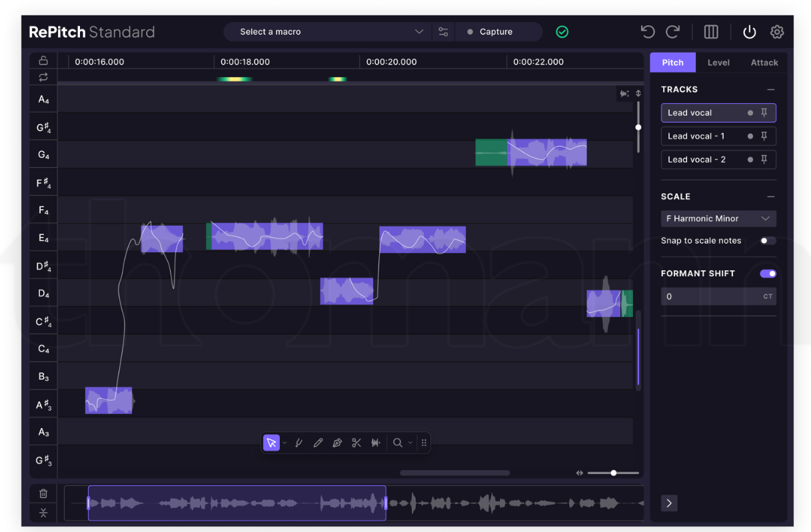Select the Lead vocal - 2 track
811x532 pixels.
click(x=697, y=159)
